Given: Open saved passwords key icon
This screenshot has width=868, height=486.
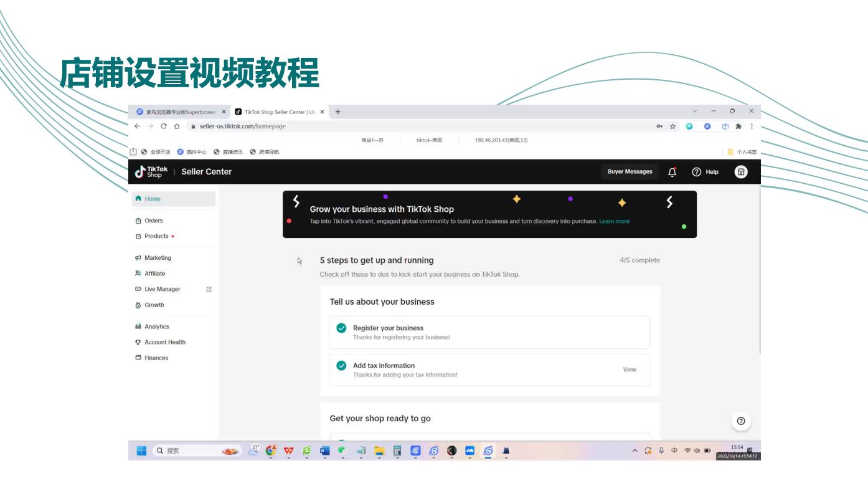Looking at the screenshot, I should (659, 126).
